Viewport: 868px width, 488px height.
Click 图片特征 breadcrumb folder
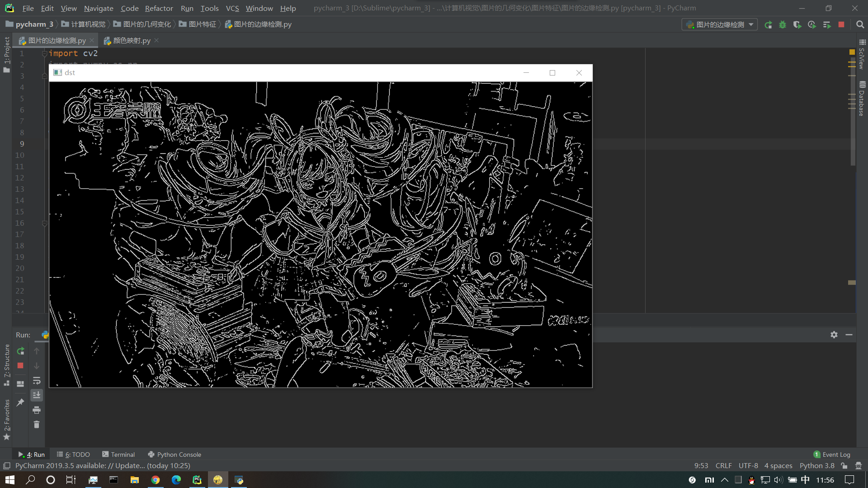[198, 24]
